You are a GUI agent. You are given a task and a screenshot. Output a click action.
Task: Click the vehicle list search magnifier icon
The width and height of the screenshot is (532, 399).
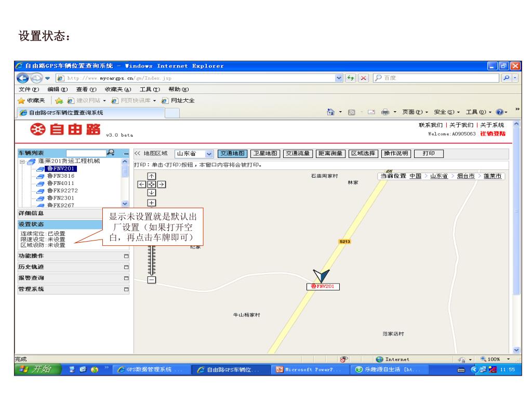coord(111,153)
